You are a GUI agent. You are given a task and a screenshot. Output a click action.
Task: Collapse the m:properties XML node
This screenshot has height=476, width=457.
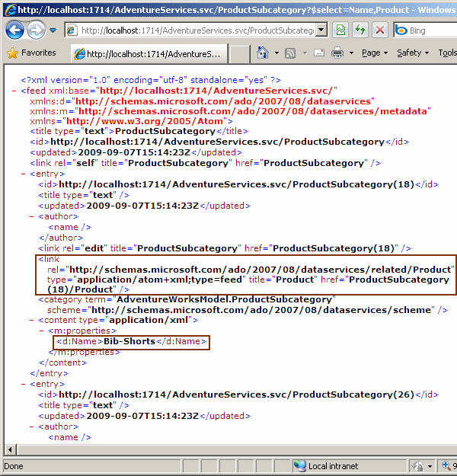[x=42, y=331]
